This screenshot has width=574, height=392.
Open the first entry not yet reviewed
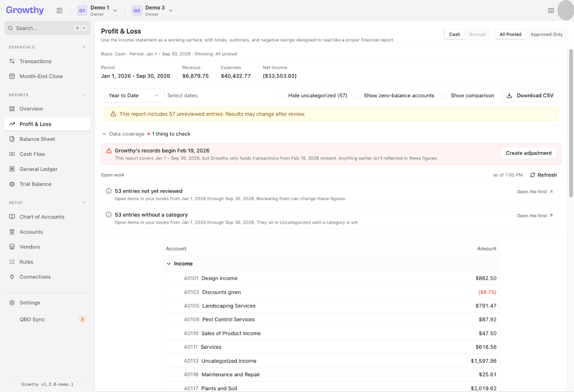pos(535,192)
